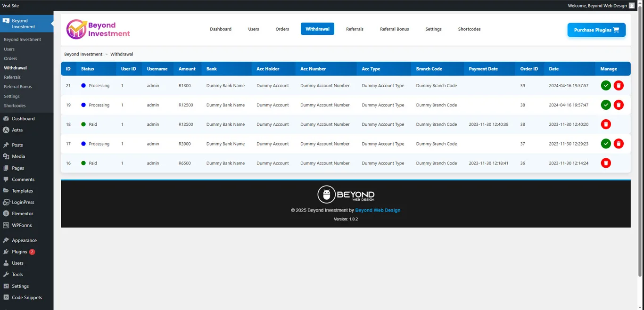Switch to the Dashboard tab

click(x=221, y=29)
